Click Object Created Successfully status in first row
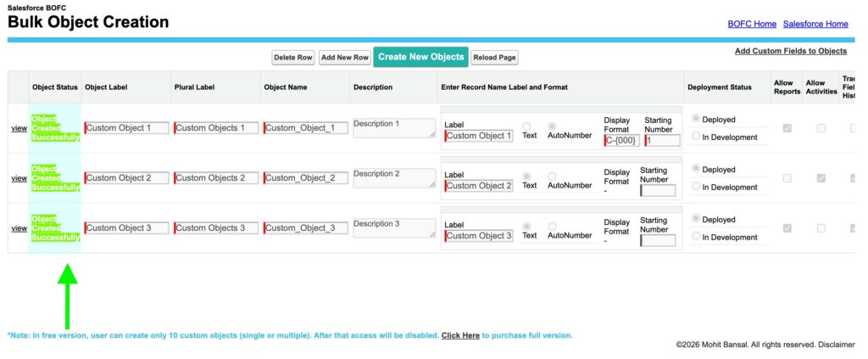The width and height of the screenshot is (868, 359). click(x=55, y=128)
